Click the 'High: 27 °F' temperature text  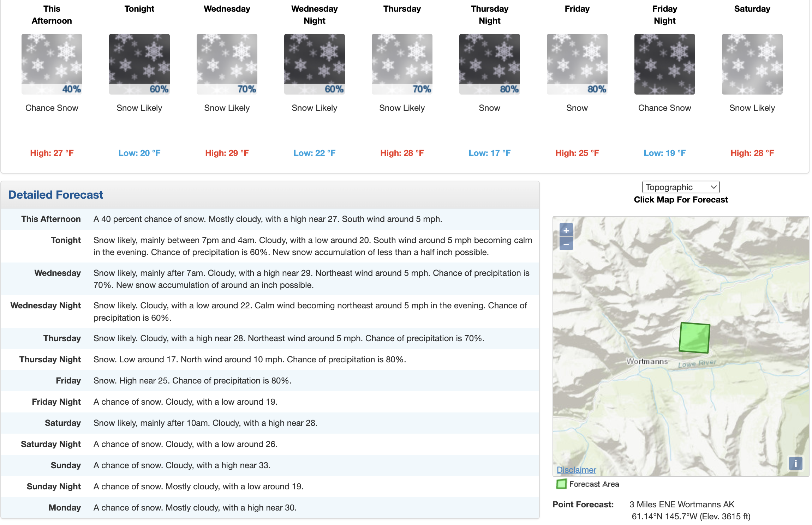pyautogui.click(x=52, y=153)
